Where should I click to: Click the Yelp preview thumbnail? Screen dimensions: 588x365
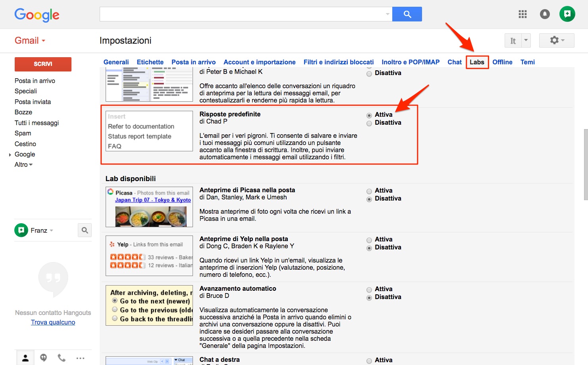(149, 256)
